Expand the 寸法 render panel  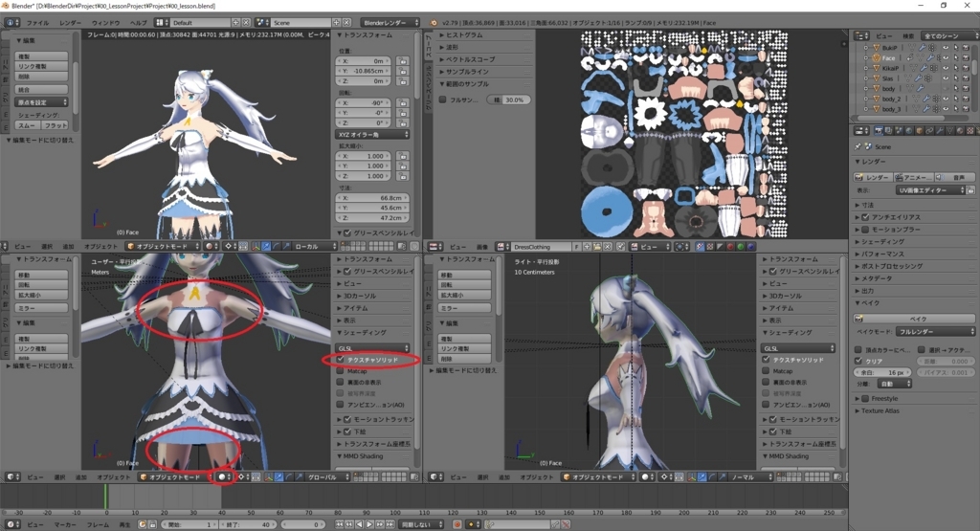pos(866,205)
